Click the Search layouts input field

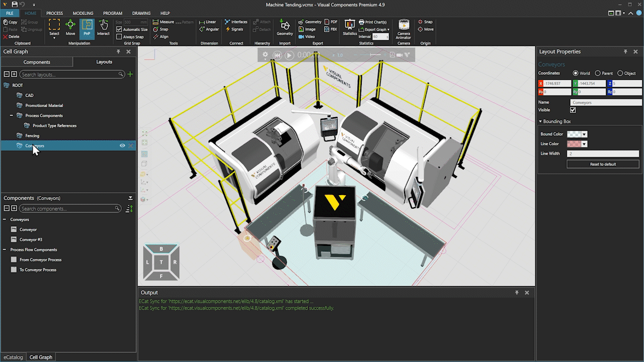pos(70,74)
